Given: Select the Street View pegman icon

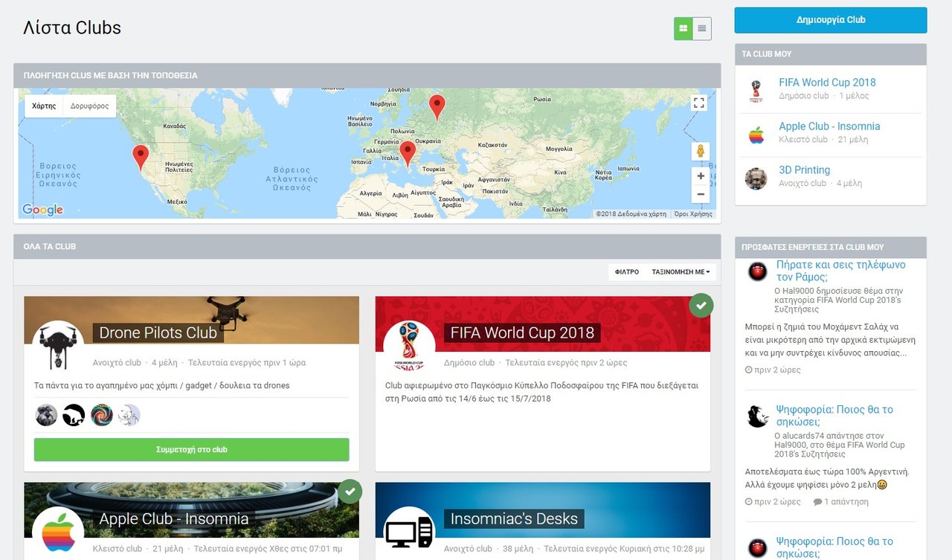Looking at the screenshot, I should point(700,151).
